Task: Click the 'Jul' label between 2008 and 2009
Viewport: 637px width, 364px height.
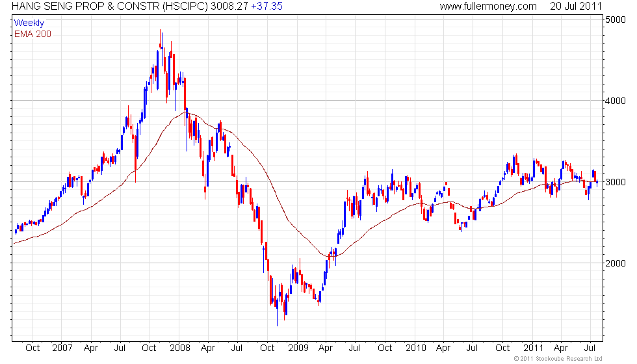Action: tap(237, 348)
